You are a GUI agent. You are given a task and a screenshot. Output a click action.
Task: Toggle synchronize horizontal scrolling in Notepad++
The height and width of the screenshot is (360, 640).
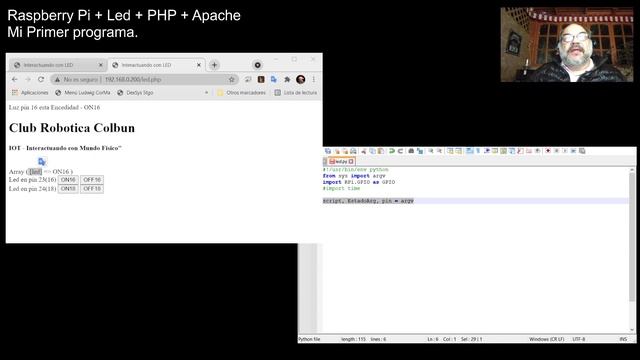tap(459, 151)
